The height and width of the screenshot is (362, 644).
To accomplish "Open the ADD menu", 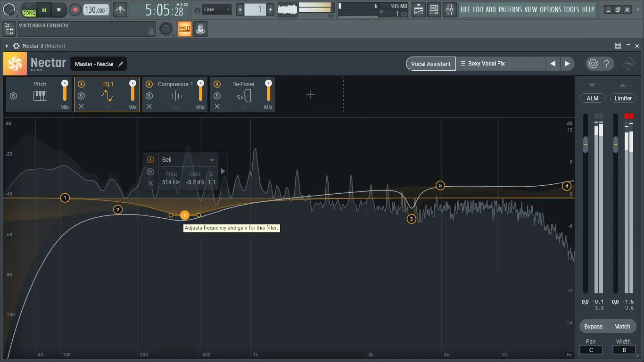I will click(x=491, y=9).
